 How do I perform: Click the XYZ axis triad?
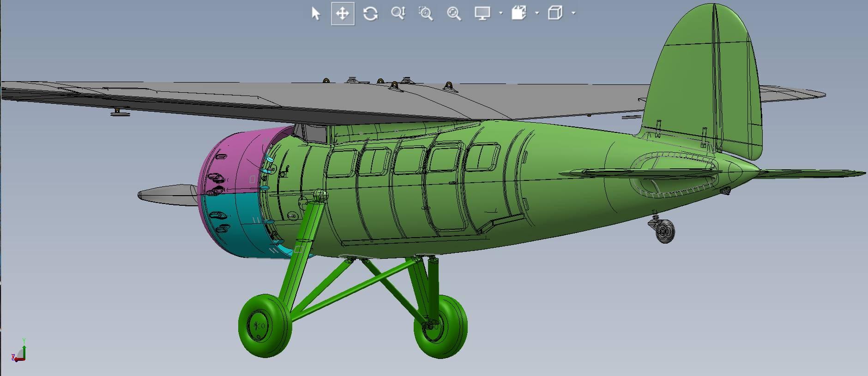coord(19,353)
